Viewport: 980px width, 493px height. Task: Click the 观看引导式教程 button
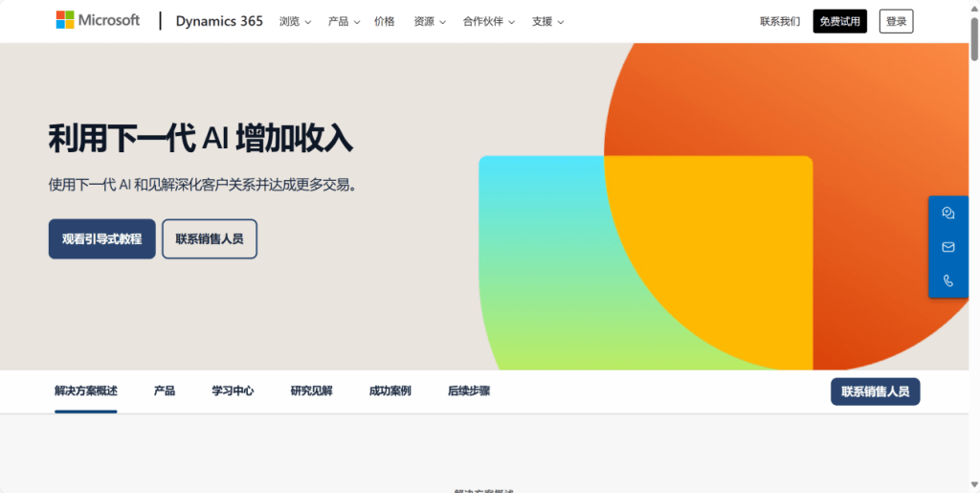point(101,238)
